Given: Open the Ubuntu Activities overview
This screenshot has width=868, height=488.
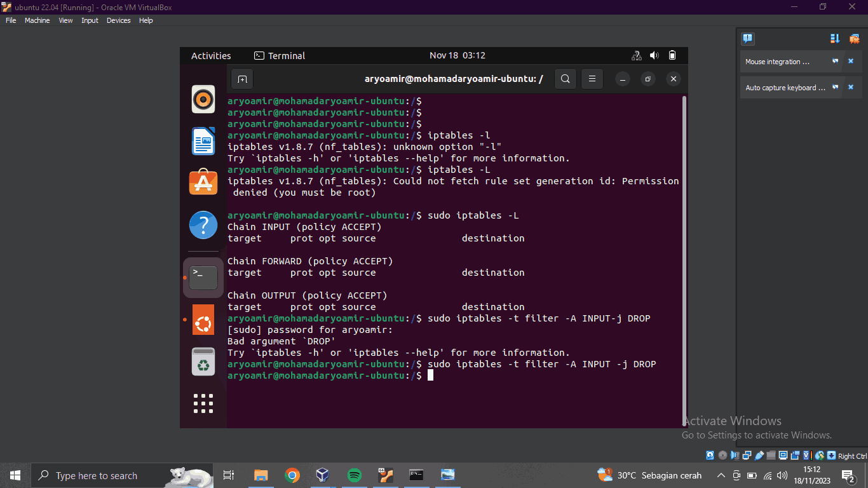Looking at the screenshot, I should tap(211, 55).
